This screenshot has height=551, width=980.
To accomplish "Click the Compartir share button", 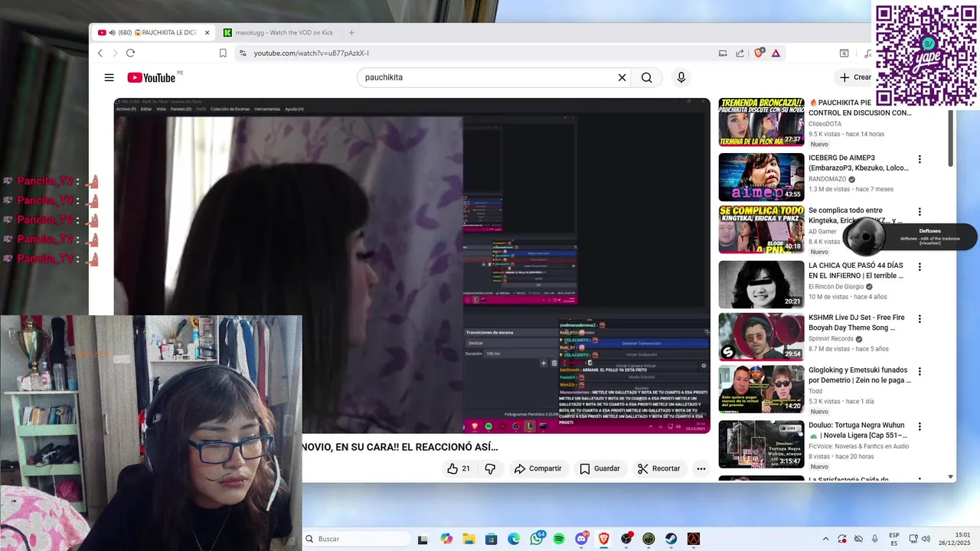I will click(x=537, y=468).
